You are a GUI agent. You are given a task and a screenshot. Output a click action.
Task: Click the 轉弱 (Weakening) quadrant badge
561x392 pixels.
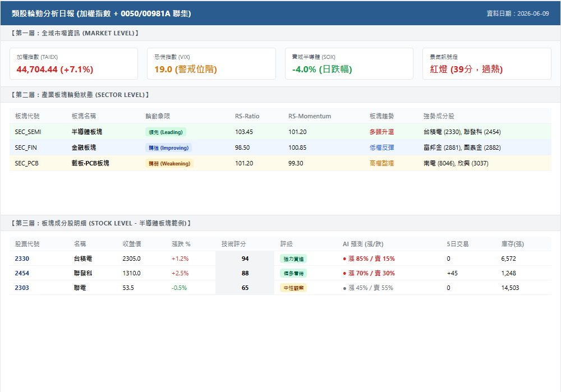coord(169,163)
